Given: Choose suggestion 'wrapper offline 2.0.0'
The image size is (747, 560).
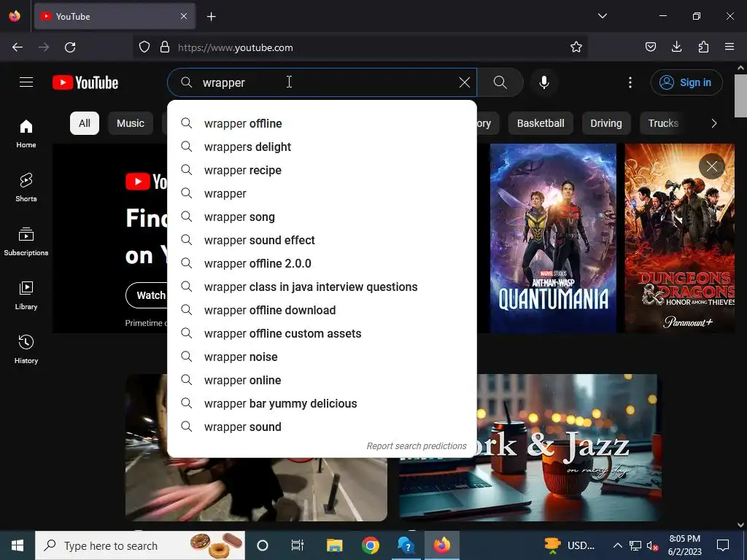Looking at the screenshot, I should 322,263.
